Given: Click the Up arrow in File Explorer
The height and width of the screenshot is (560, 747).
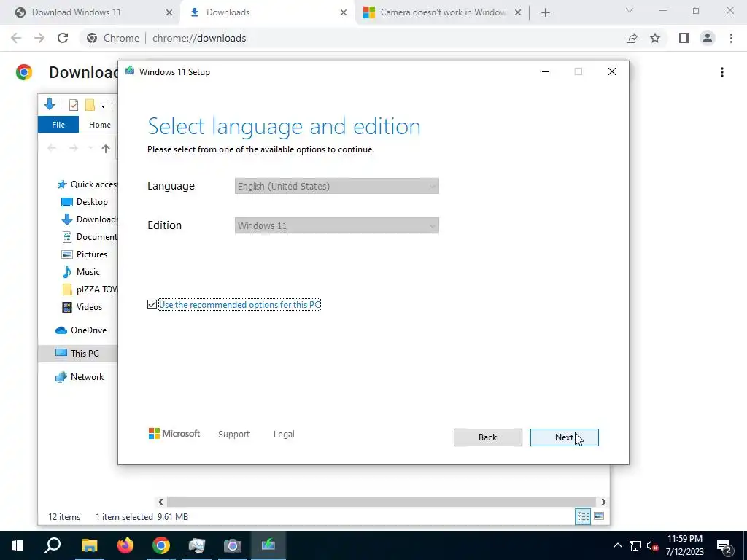Looking at the screenshot, I should pos(106,148).
